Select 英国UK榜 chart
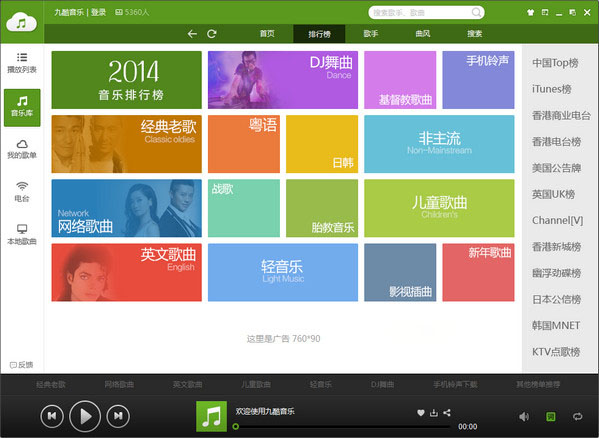This screenshot has height=438, width=599. pos(553,194)
